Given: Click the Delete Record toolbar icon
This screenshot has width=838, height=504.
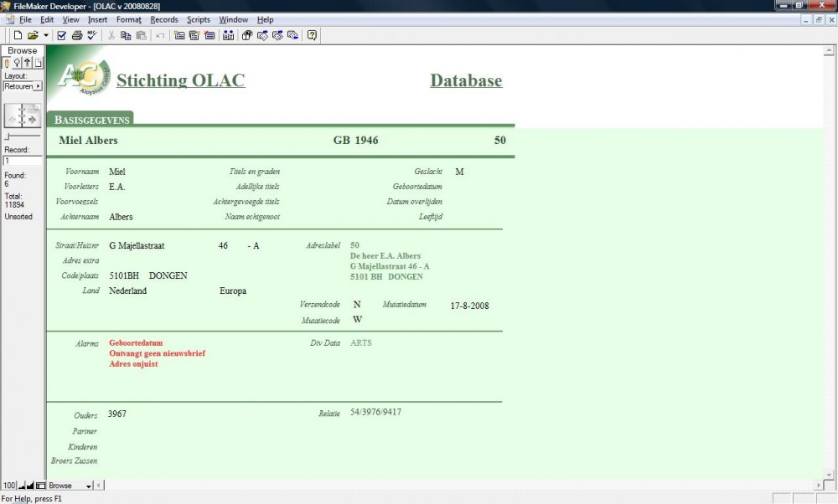Looking at the screenshot, I should click(x=209, y=36).
